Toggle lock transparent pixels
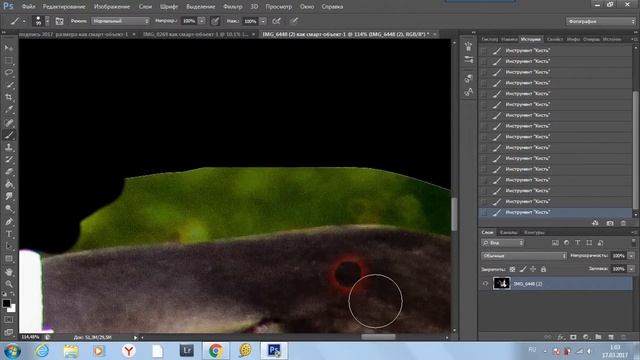This screenshot has width=640, height=360. pyautogui.click(x=513, y=269)
